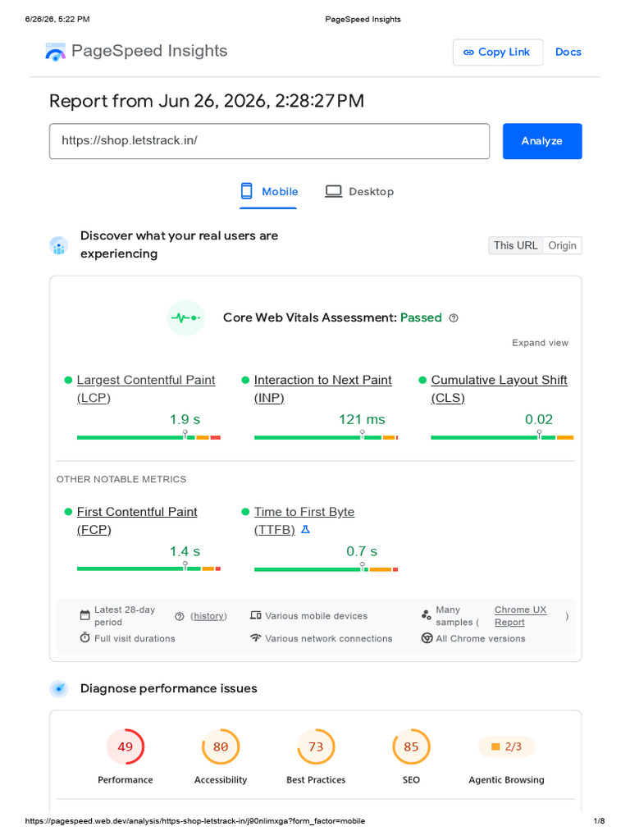Viewport: 630px width, 840px height.
Task: Click the Analyze button
Action: (542, 141)
